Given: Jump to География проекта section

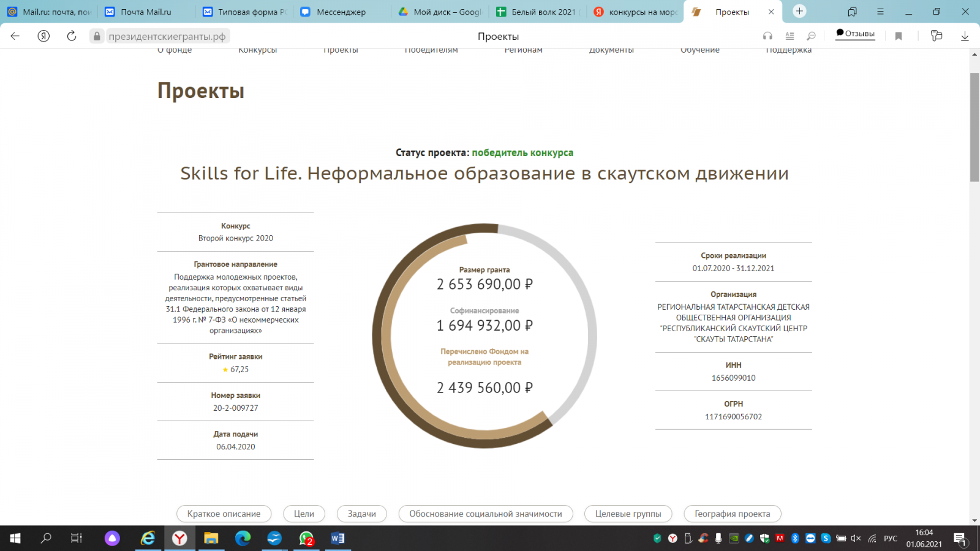Looking at the screenshot, I should click(732, 514).
